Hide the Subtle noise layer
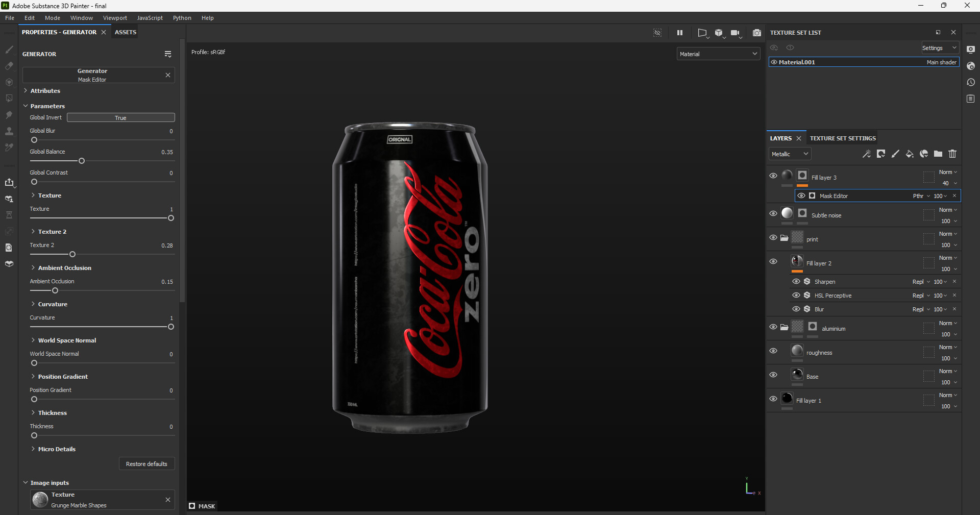The height and width of the screenshot is (515, 980). (x=773, y=214)
